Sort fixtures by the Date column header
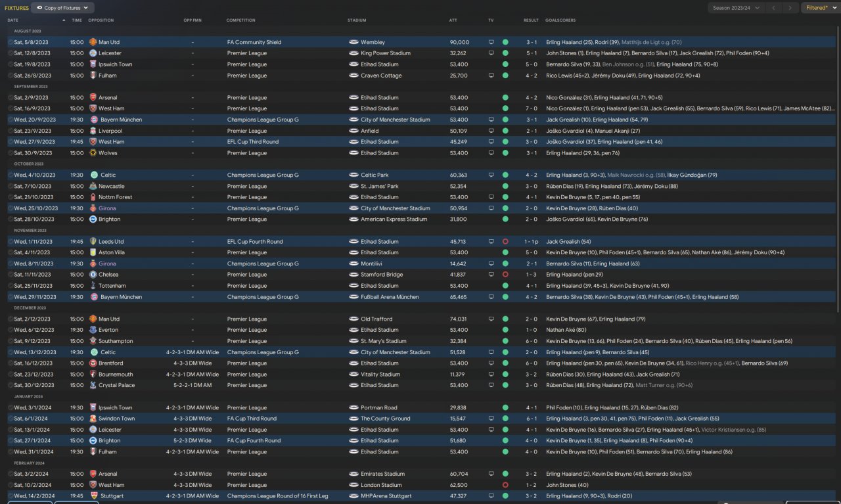Screen dimensions: 841x504 click(x=13, y=20)
